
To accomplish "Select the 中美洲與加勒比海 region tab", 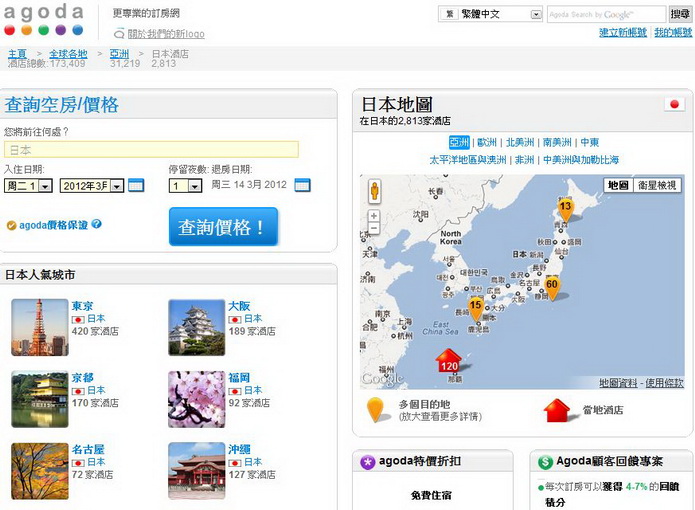I will (x=581, y=160).
